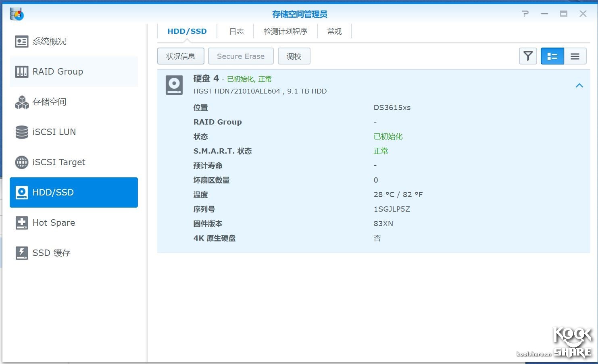Image resolution: width=598 pixels, height=364 pixels.
Task: Click the Secure Erase button
Action: [240, 56]
